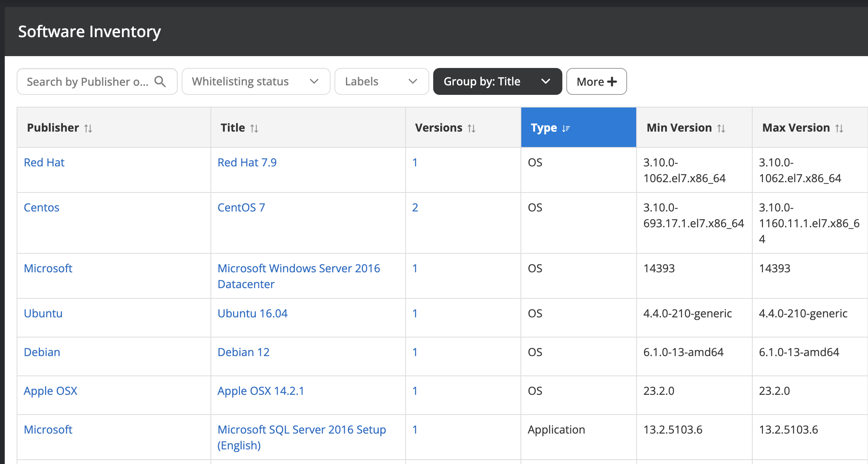Click Ubuntu publisher link
The width and height of the screenshot is (868, 464).
pos(43,313)
